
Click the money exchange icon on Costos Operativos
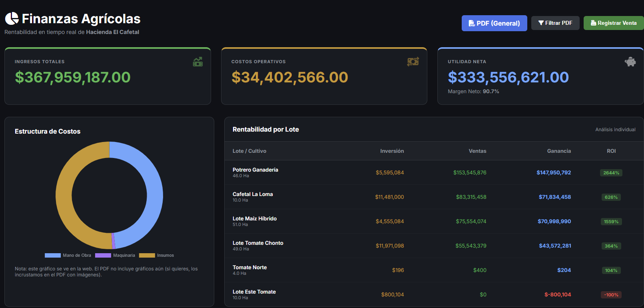(x=413, y=62)
